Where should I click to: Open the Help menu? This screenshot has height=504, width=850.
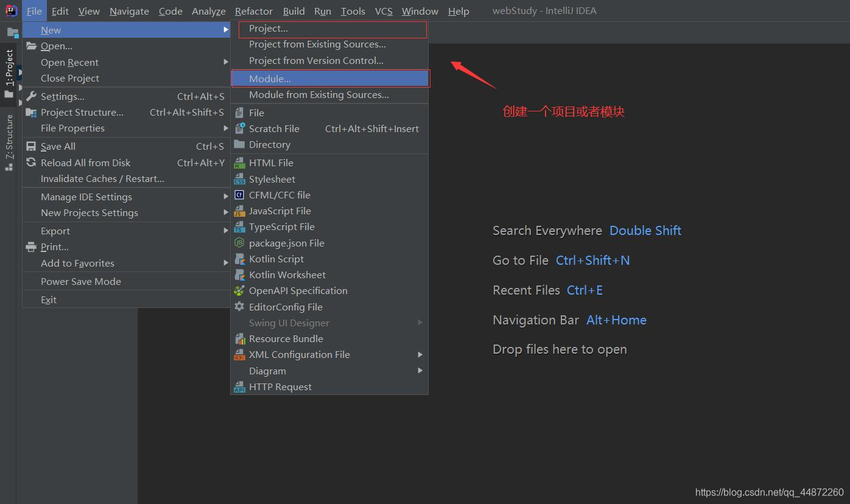458,11
